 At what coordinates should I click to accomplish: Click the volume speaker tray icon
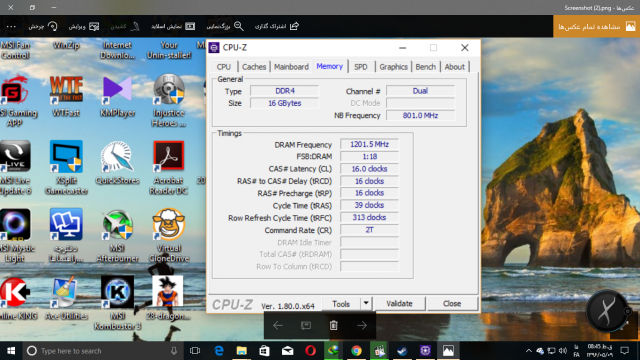tap(563, 351)
